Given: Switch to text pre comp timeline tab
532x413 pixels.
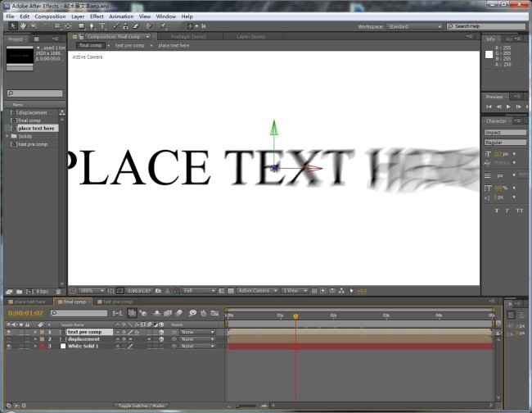Looking at the screenshot, I should [117, 302].
